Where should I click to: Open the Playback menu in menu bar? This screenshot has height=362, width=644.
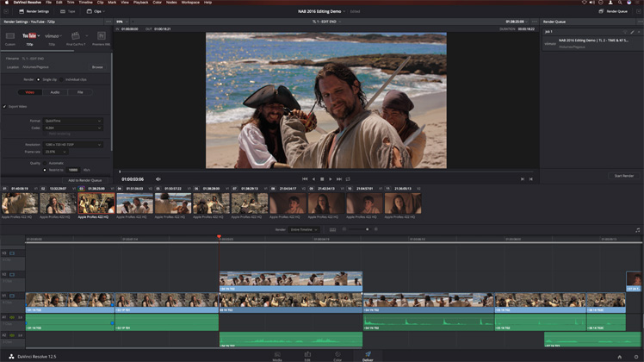coord(139,3)
